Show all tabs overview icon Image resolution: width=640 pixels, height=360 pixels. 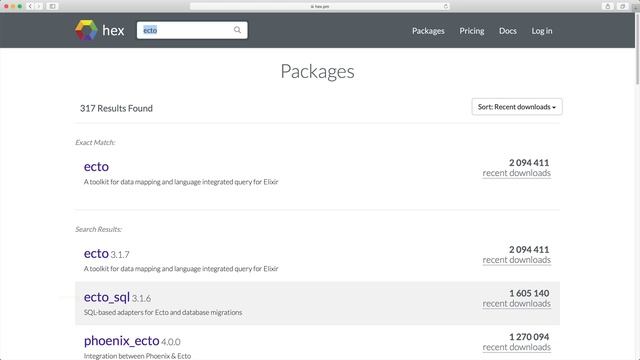(622, 6)
